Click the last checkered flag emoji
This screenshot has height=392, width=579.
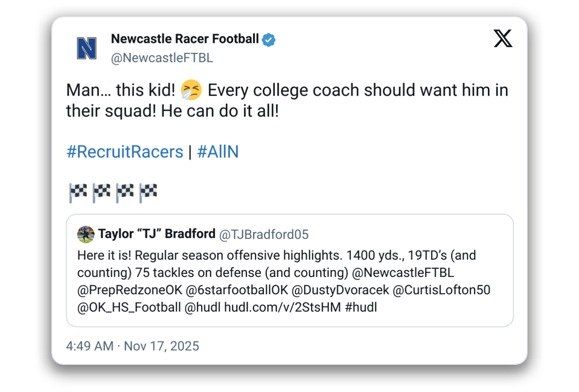[149, 193]
